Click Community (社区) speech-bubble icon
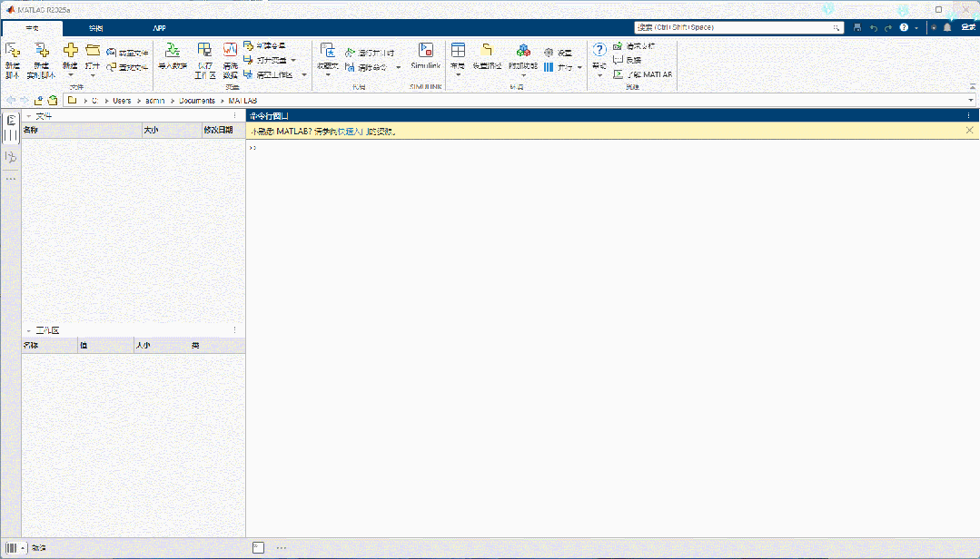The image size is (980, 559). (618, 60)
